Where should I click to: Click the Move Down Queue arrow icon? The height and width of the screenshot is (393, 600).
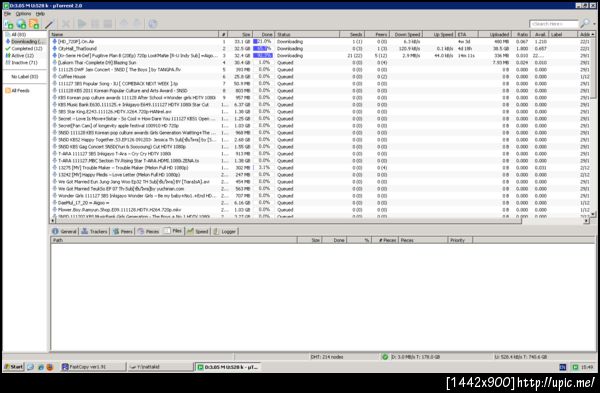click(137, 24)
